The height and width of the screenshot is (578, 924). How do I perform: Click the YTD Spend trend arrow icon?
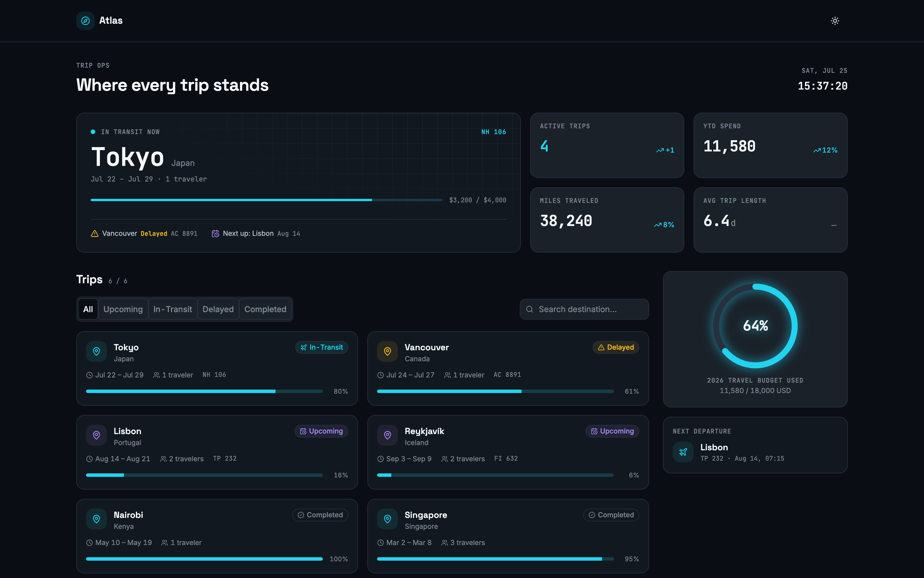coord(817,150)
